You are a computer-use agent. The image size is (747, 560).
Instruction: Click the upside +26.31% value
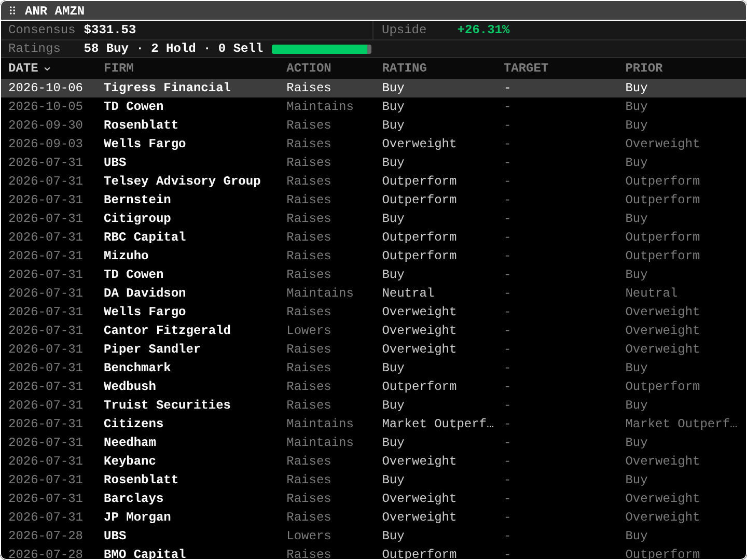[x=483, y=30]
